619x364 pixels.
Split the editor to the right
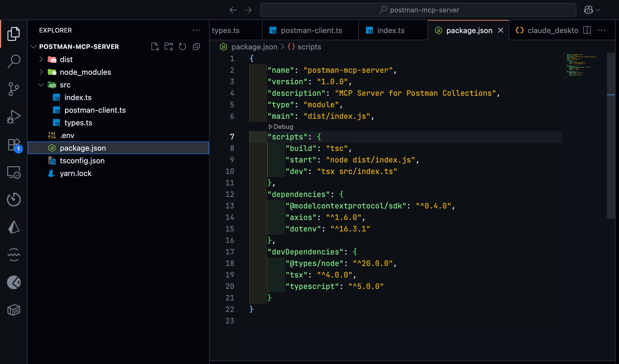click(587, 30)
